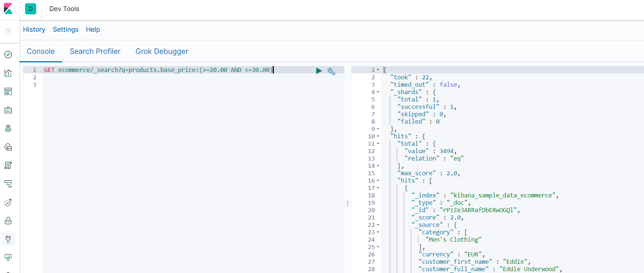Click fold marker at line 14
Viewport: 644px width, 273px height.
(378, 166)
